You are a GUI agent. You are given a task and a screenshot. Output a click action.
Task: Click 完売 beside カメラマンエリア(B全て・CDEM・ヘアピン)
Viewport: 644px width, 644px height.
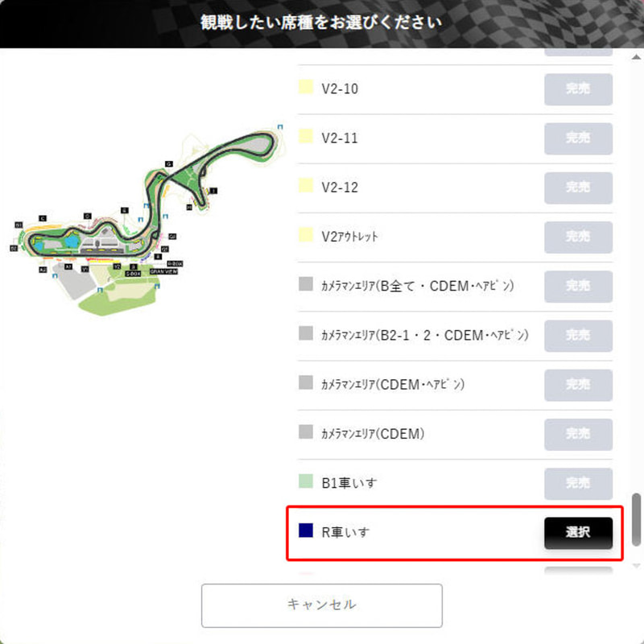point(578,287)
